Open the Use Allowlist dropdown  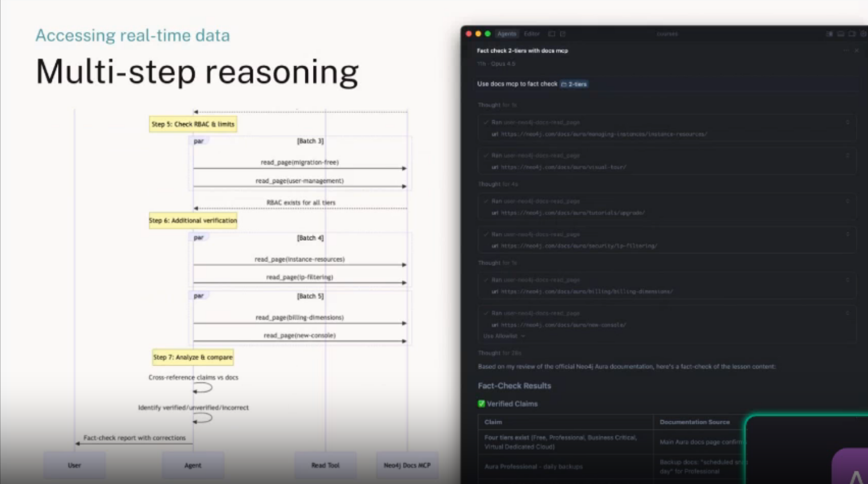tap(504, 336)
